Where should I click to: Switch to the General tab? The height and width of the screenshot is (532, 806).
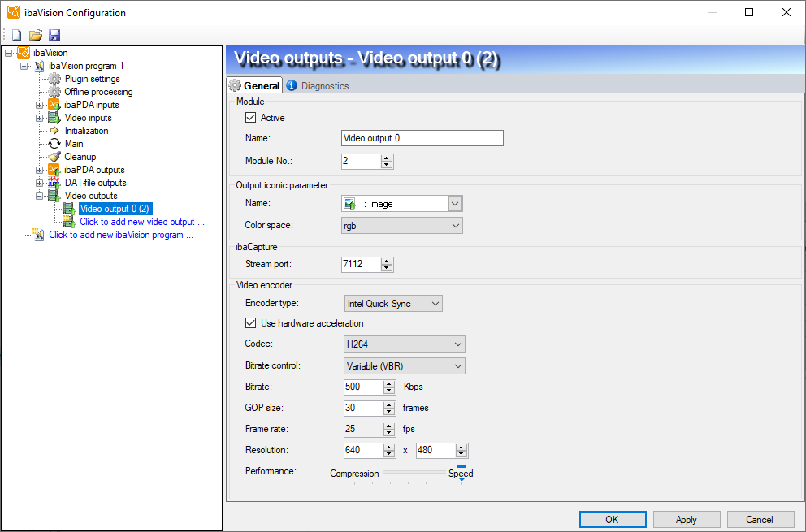click(x=255, y=85)
